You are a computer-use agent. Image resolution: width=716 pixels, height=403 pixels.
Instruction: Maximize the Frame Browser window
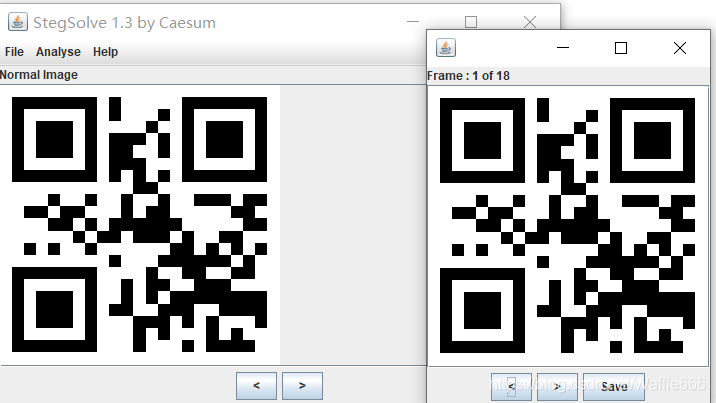coord(621,47)
